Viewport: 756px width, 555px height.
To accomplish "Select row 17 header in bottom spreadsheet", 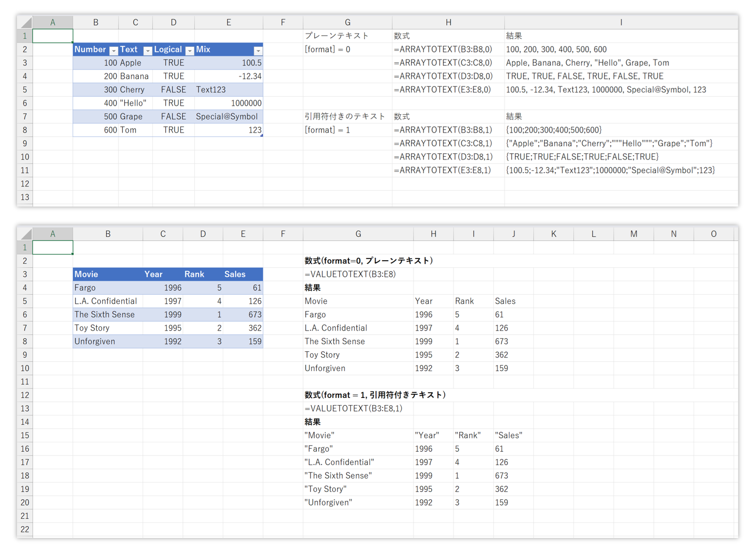I will (x=25, y=462).
